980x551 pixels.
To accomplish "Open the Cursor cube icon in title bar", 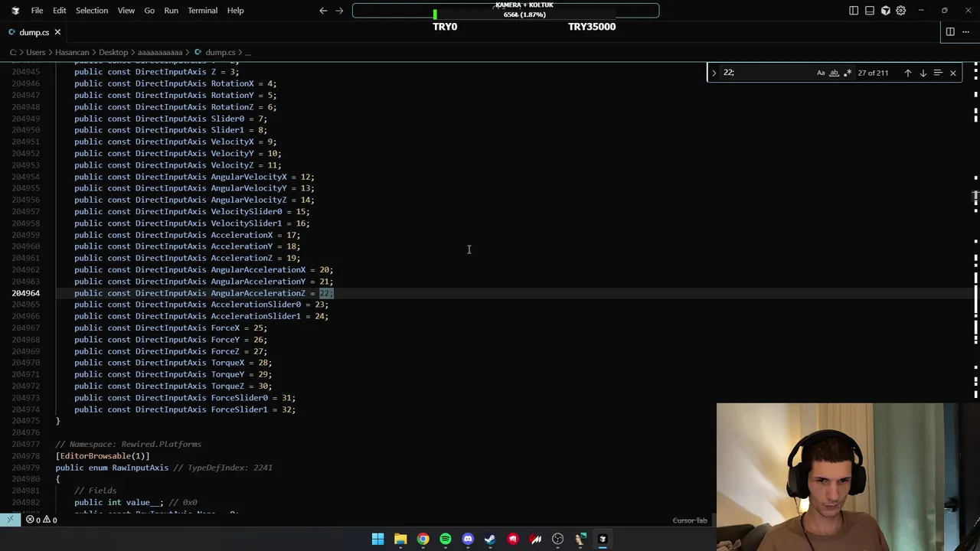I will coord(886,11).
